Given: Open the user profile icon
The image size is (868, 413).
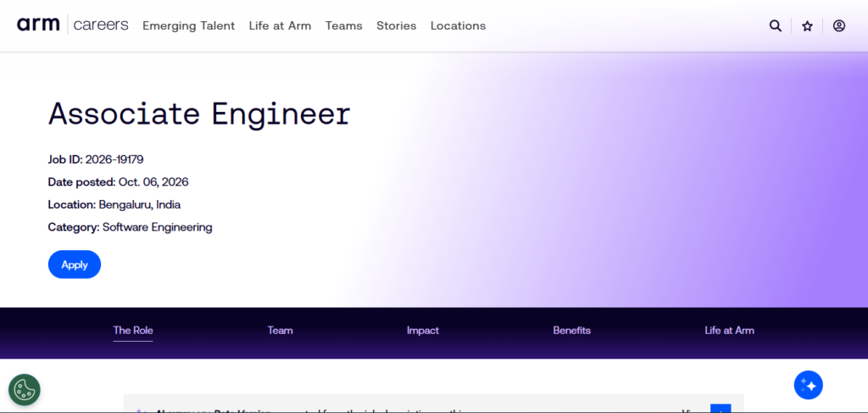Looking at the screenshot, I should click(839, 25).
